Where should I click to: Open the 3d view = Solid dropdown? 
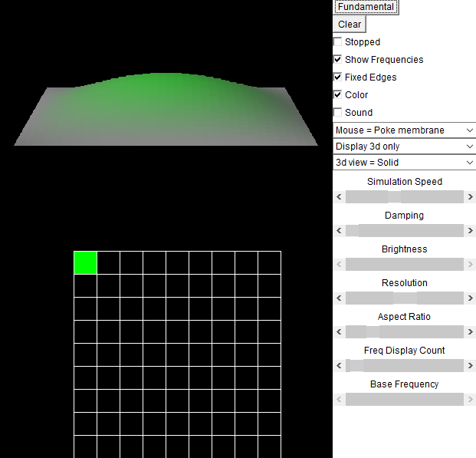click(x=405, y=163)
